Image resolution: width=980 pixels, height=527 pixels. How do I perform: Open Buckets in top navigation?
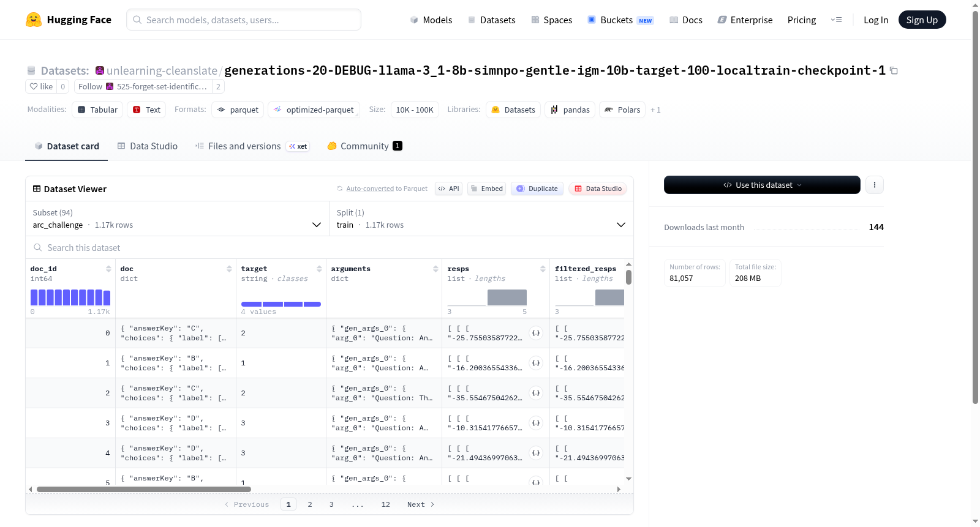coord(620,20)
